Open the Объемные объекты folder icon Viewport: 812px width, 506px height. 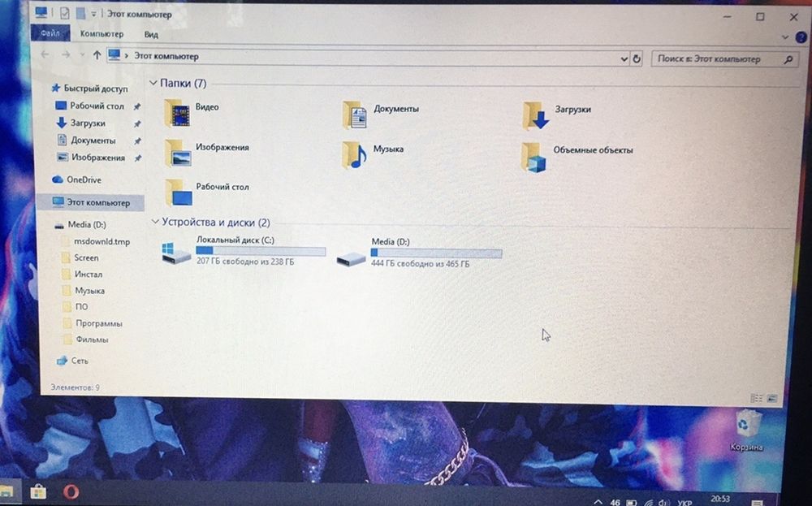pos(534,157)
